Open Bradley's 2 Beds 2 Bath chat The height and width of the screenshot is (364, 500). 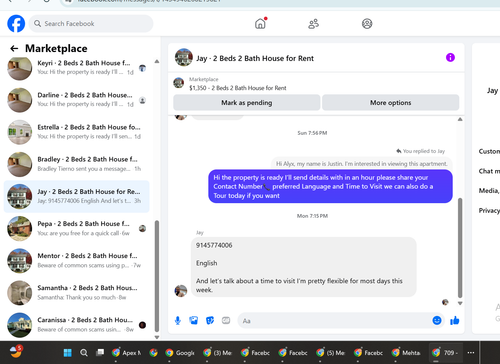tap(77, 164)
